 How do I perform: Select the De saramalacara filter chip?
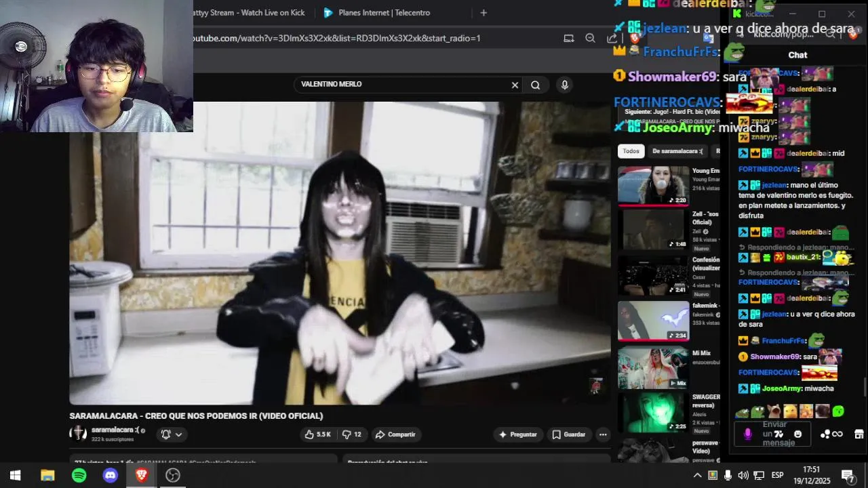click(677, 151)
